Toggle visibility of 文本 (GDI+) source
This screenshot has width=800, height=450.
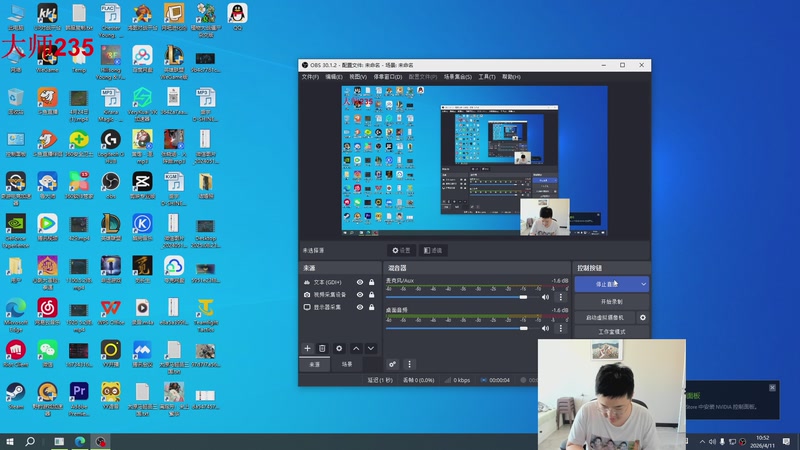pyautogui.click(x=360, y=282)
